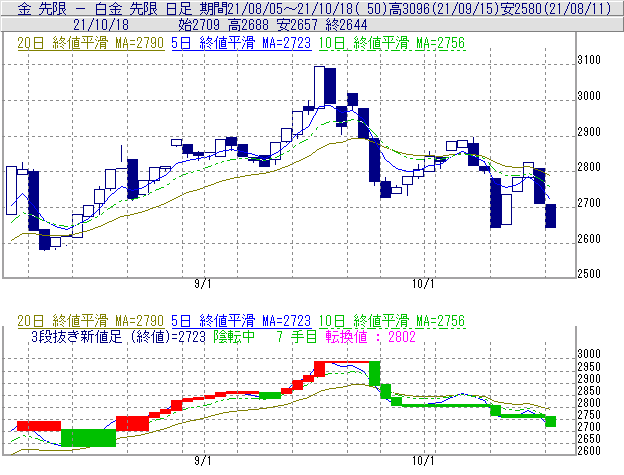Click the 2600 axis label in lower chart
Viewport: 624px width, 475px height.
click(x=589, y=451)
